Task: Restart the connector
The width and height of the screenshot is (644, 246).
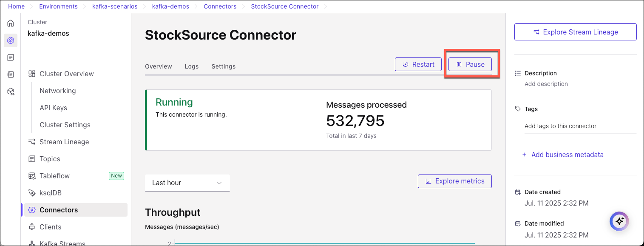Action: (418, 64)
